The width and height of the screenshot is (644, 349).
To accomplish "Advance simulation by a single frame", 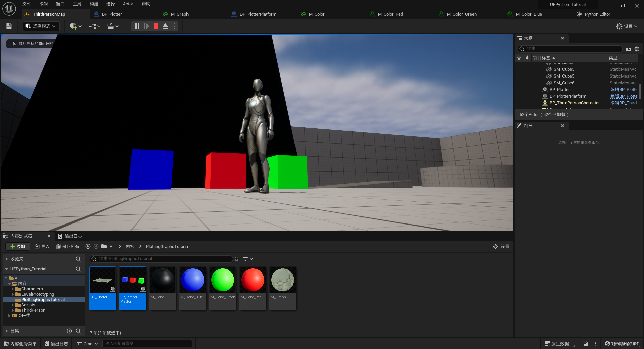I will coord(147,26).
